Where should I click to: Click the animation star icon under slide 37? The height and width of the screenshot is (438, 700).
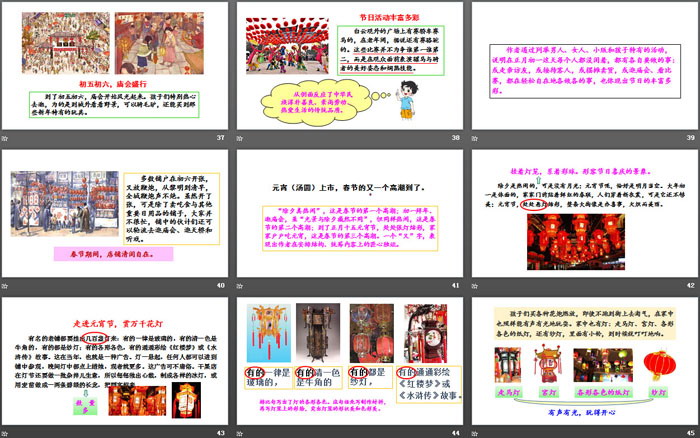tap(5, 138)
